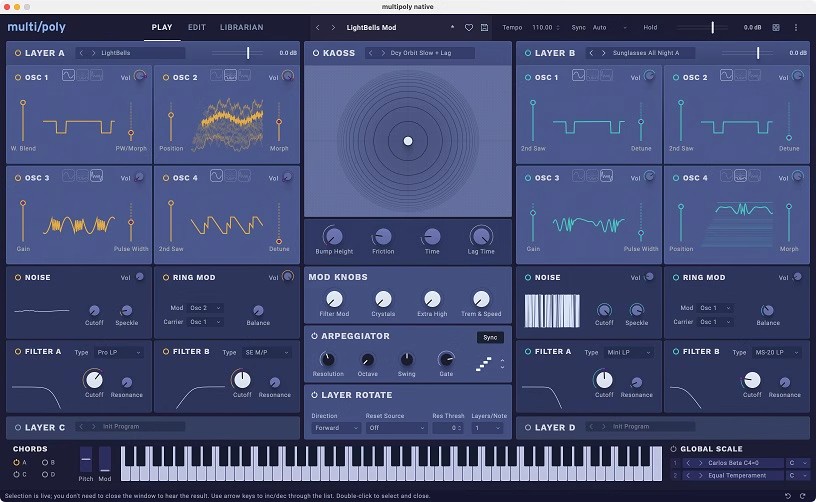Click the Layer Rotate power icon
816x502 pixels.
[x=315, y=395]
